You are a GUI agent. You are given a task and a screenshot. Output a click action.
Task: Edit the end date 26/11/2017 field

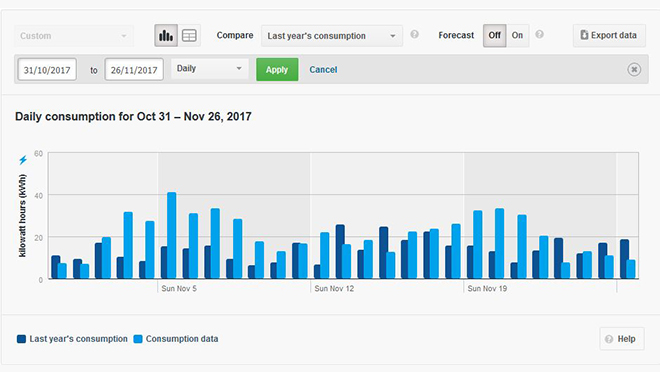tap(134, 70)
